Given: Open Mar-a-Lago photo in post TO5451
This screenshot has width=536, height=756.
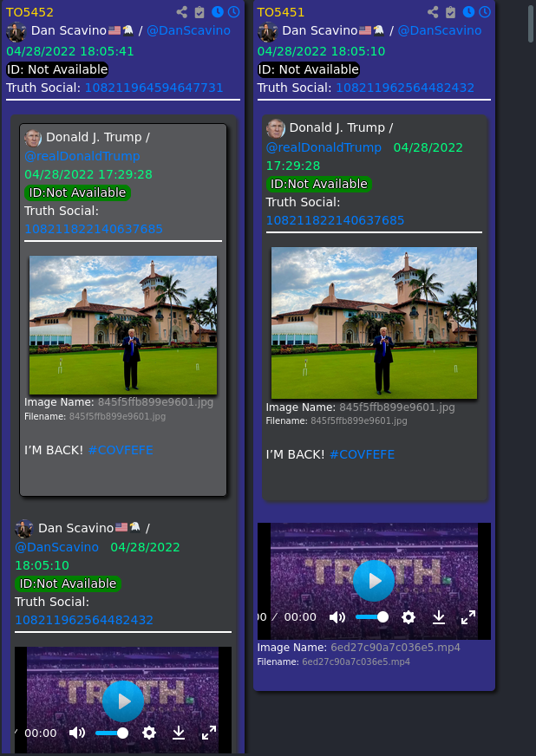Looking at the screenshot, I should pyautogui.click(x=374, y=323).
